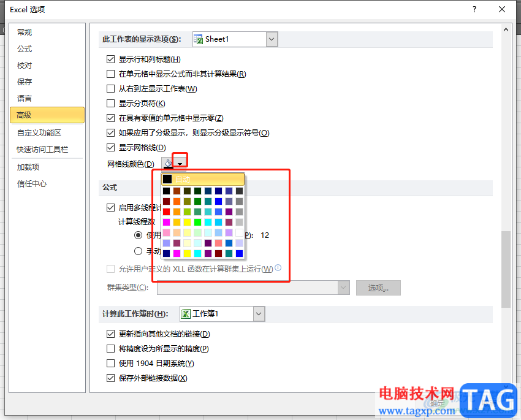Image resolution: width=521 pixels, height=420 pixels.
Task: Open the 信任中心 category
Action: click(x=47, y=184)
